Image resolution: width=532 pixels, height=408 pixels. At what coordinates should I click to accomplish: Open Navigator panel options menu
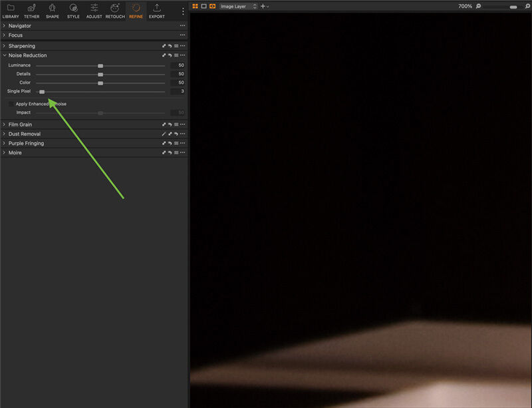182,25
